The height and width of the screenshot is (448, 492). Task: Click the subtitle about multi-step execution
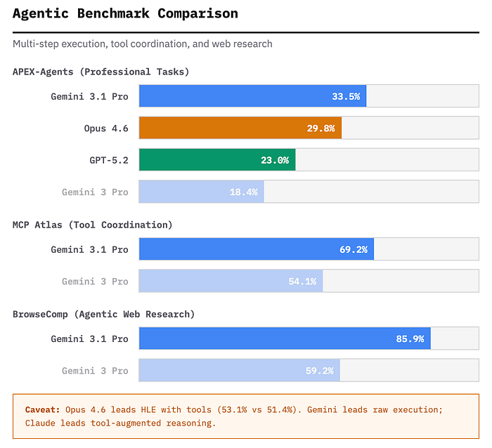point(142,44)
